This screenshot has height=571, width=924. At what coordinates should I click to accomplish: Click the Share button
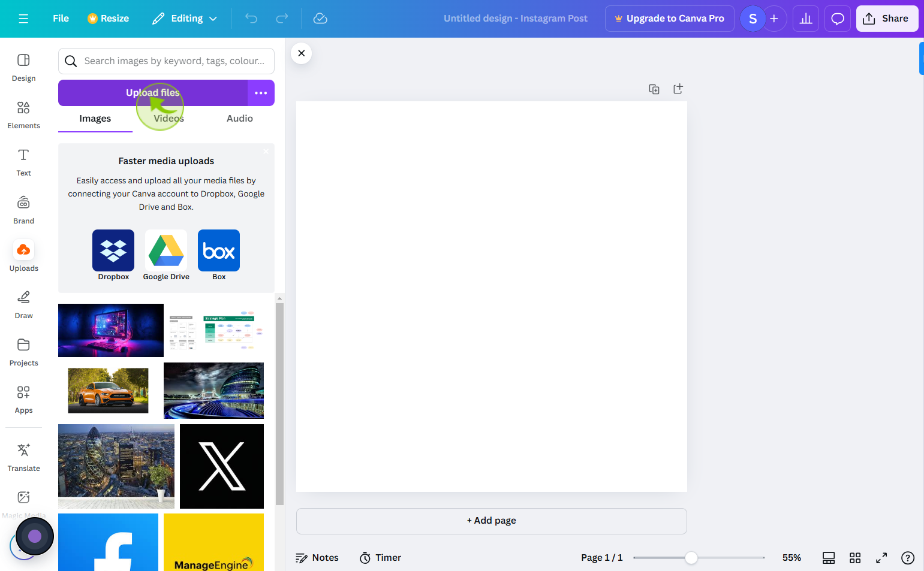[887, 19]
